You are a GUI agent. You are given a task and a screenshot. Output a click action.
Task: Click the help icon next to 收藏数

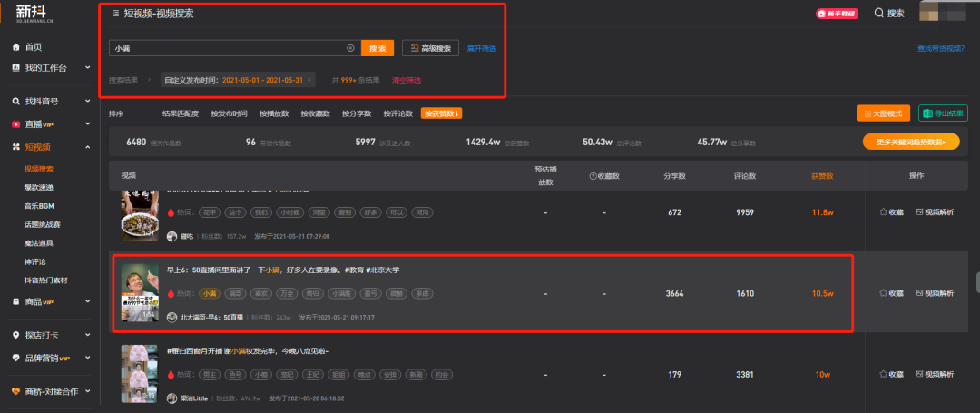pos(593,175)
